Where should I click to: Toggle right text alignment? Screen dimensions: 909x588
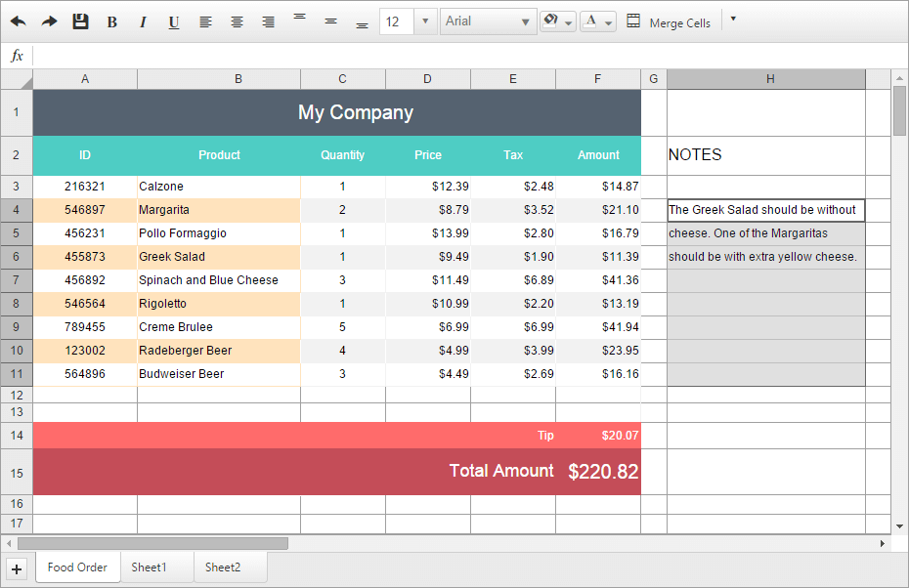tap(268, 21)
